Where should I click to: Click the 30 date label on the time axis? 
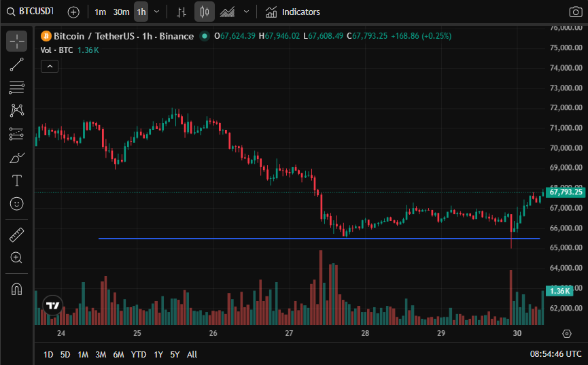(x=517, y=333)
